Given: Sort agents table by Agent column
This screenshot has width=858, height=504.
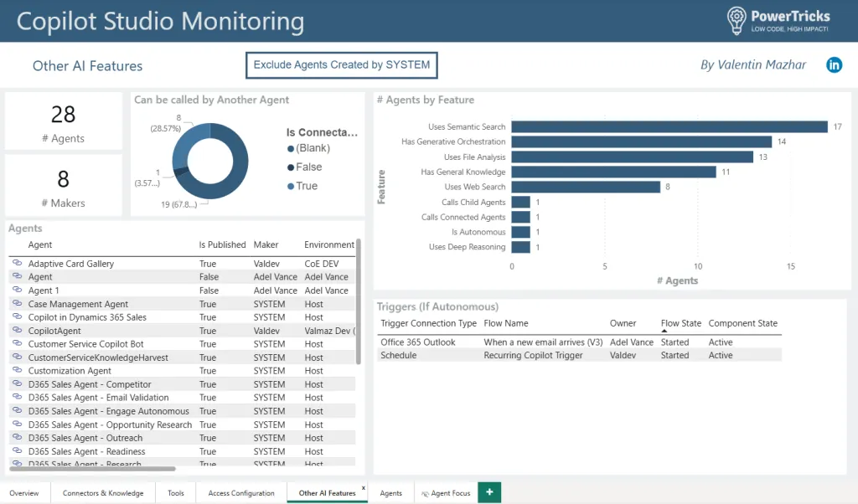Looking at the screenshot, I should pos(40,245).
